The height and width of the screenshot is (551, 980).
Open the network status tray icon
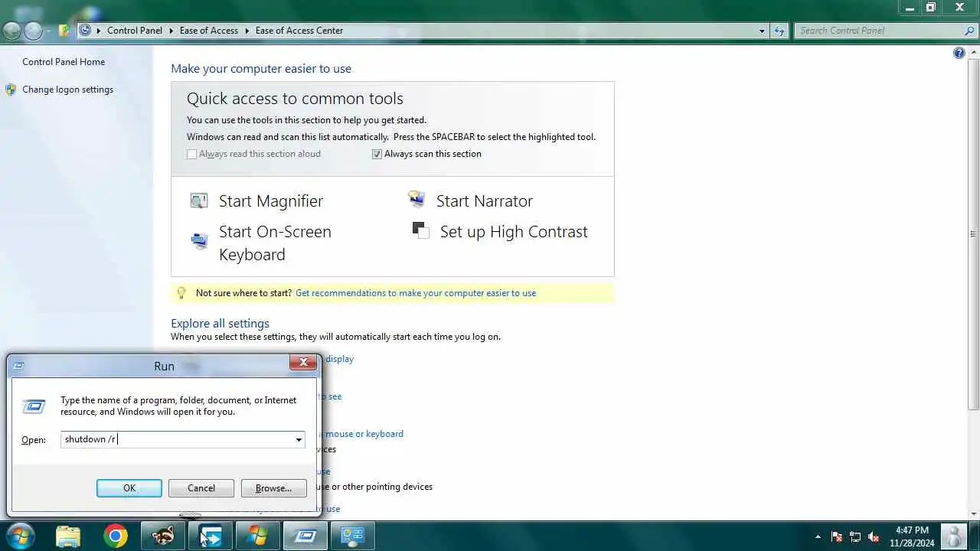click(x=855, y=536)
